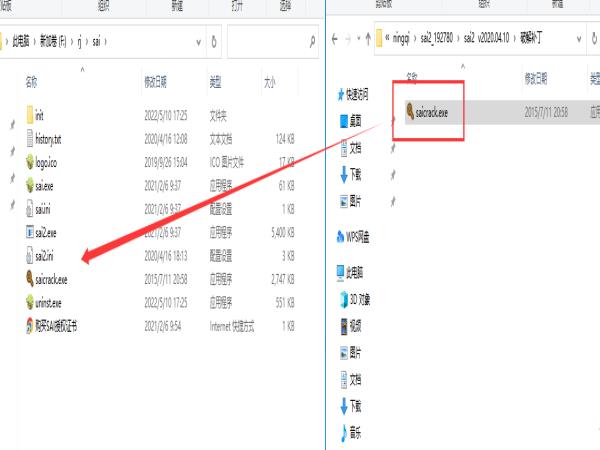This screenshot has height=450, width=600.
Task: Sort sai window by 类型 column
Action: tap(215, 82)
